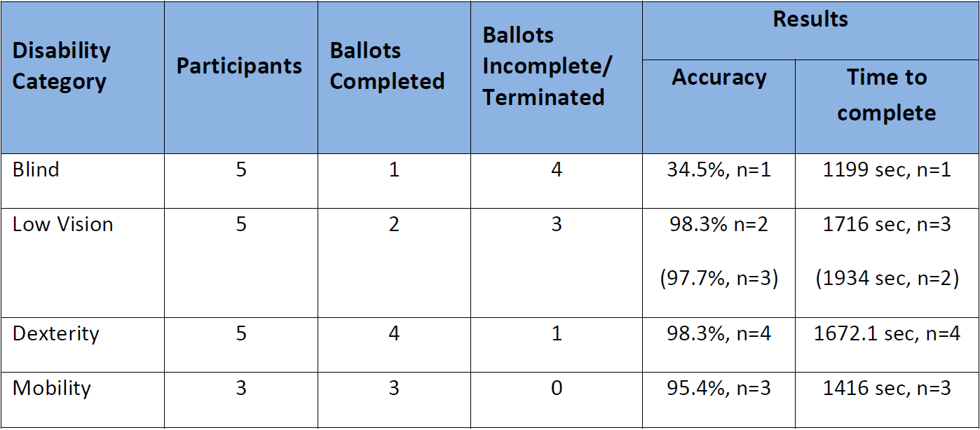
Task: Click the Results merged header cell
Action: (810, 30)
